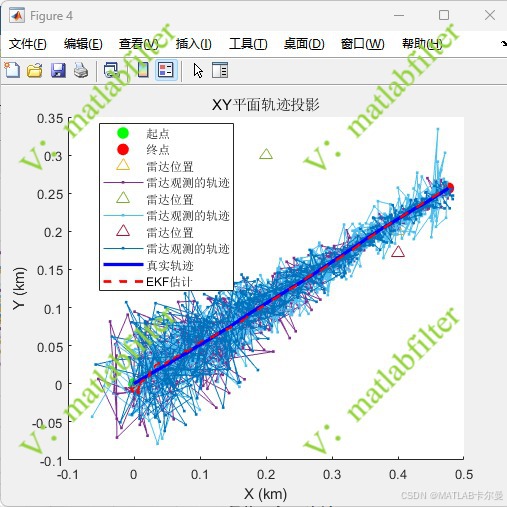Click the light-blue line 雷达观测的轨迹 legend entry

tap(167, 215)
